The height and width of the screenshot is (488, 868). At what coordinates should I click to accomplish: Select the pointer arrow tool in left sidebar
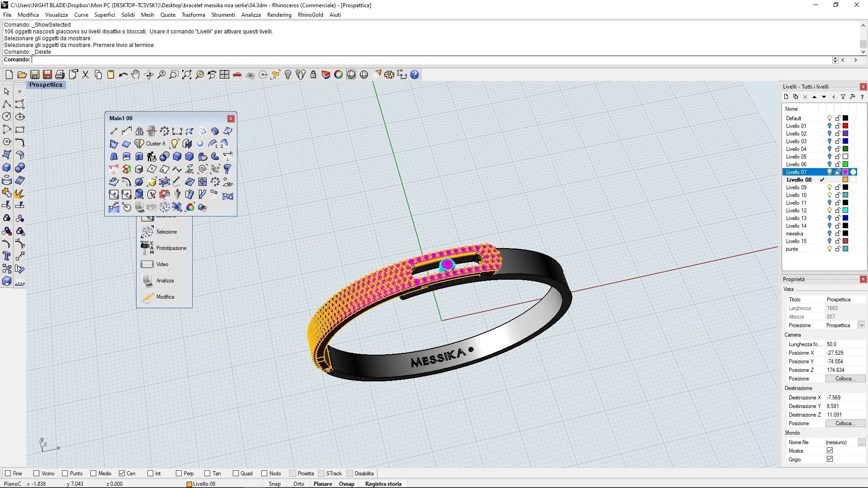point(7,92)
